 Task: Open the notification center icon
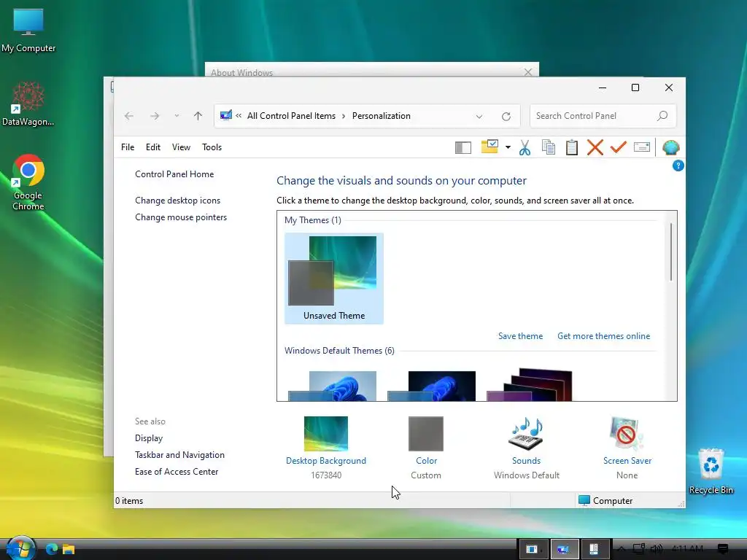pyautogui.click(x=723, y=549)
